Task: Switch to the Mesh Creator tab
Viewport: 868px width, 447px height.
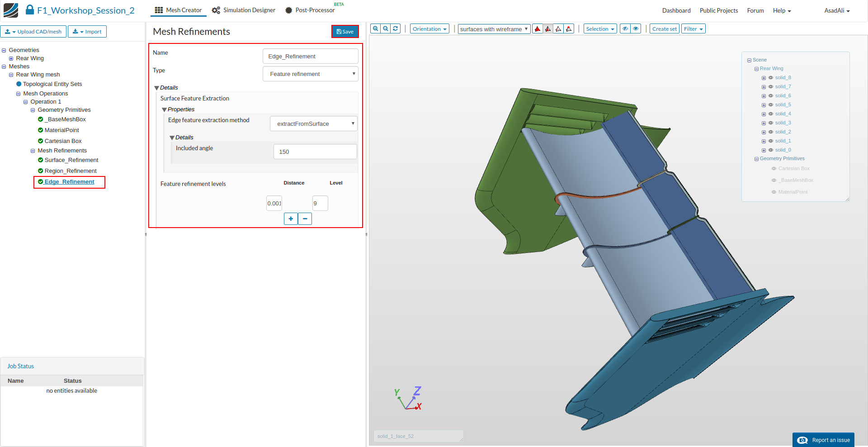Action: (x=179, y=10)
